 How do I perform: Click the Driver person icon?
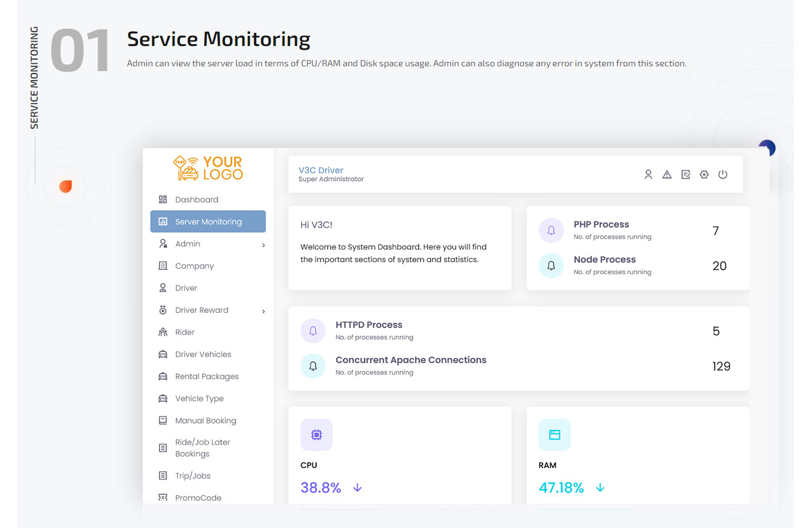(x=163, y=288)
